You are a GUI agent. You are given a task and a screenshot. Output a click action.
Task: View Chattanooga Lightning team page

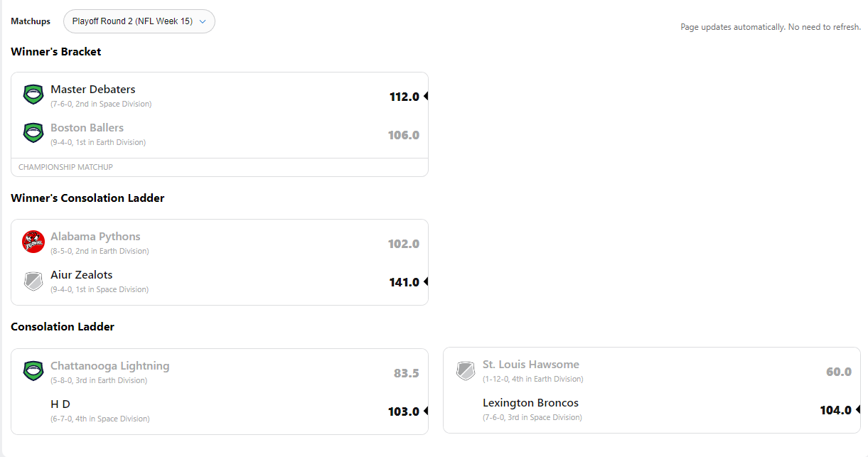pos(109,366)
